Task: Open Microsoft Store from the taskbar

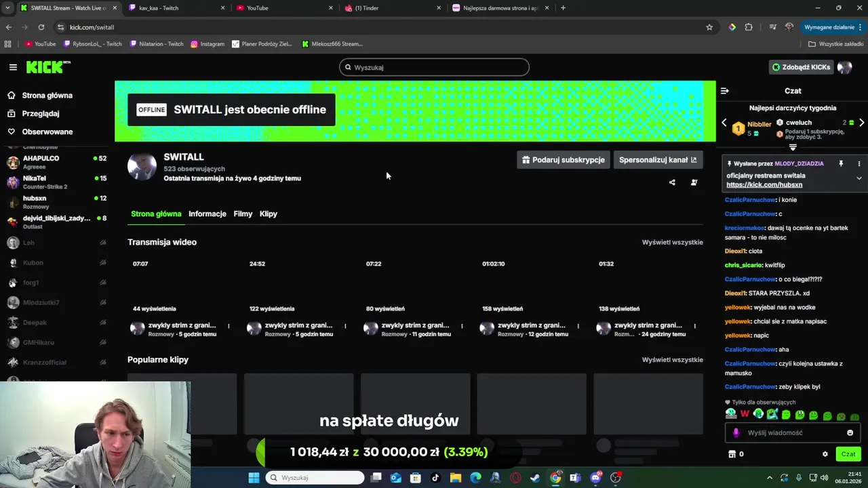Action: (x=416, y=478)
